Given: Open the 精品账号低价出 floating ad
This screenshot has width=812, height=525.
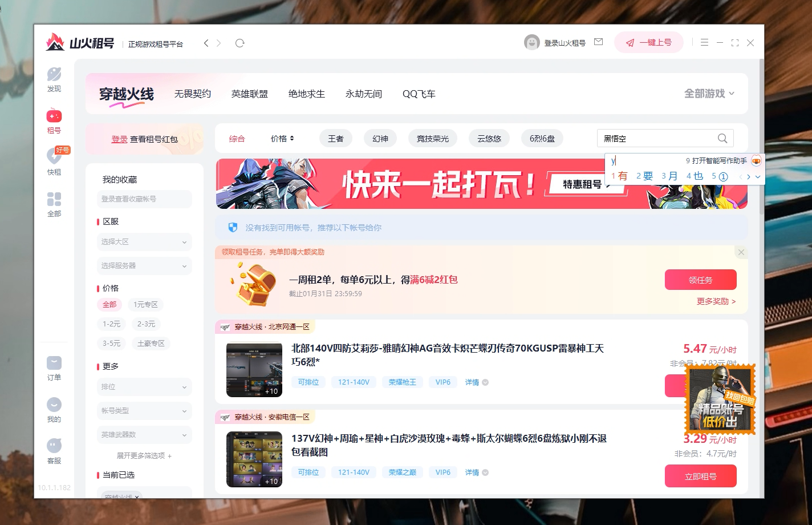Looking at the screenshot, I should point(720,399).
